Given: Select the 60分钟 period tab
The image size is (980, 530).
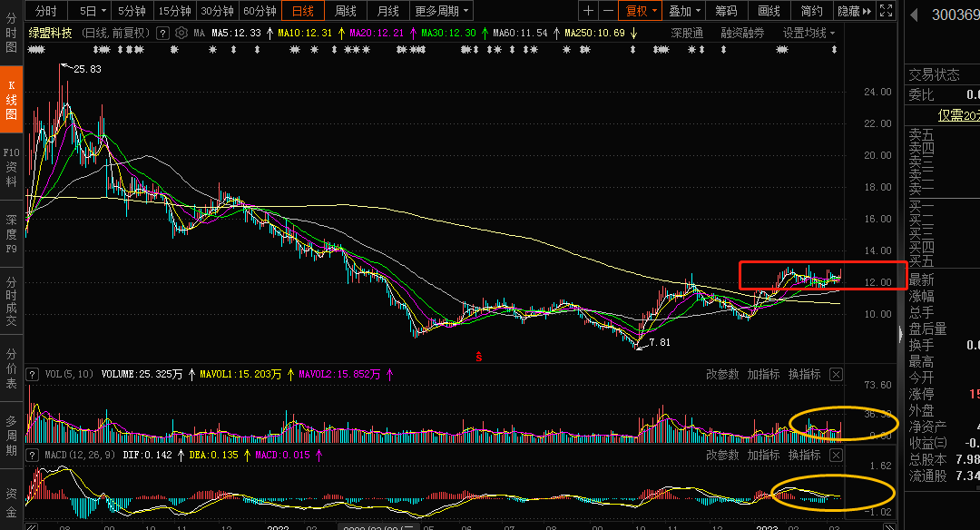Looking at the screenshot, I should [x=260, y=11].
